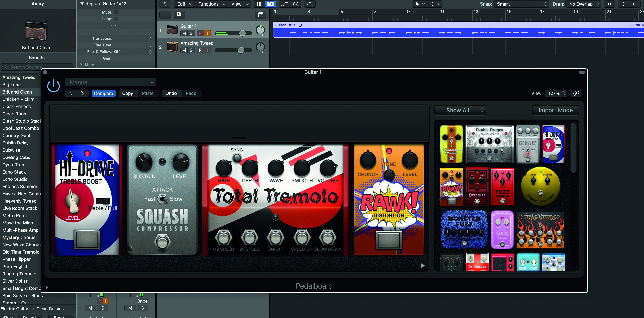
Task: Add a new track with plus button
Action: (165, 15)
